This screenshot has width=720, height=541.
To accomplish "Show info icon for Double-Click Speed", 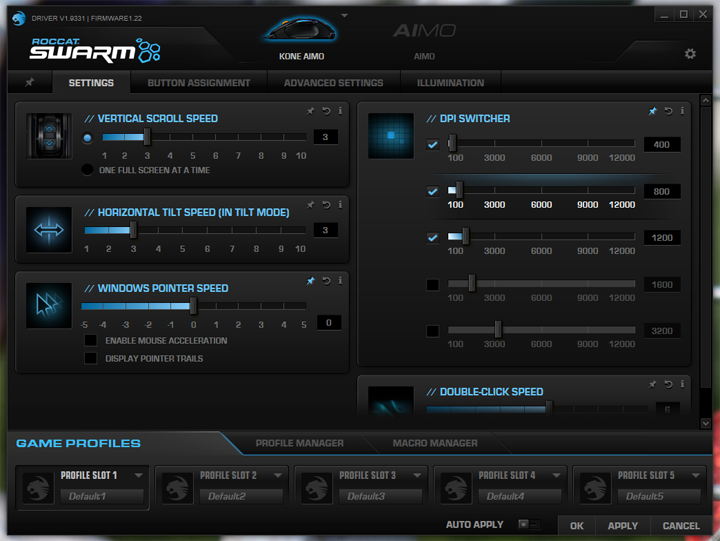I will pos(681,384).
